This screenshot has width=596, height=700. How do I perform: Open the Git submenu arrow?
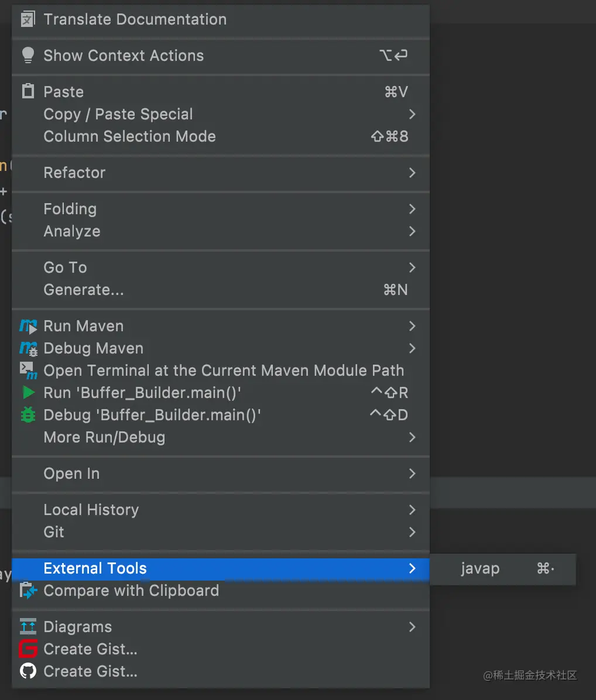point(412,532)
